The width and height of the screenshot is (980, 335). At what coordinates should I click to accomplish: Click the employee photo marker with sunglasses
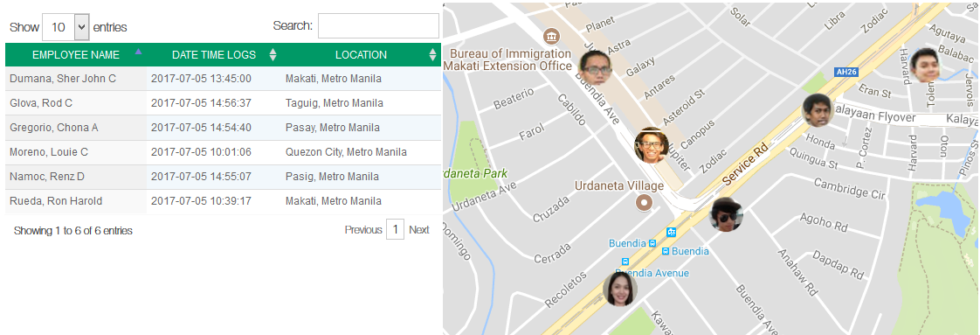point(727,214)
